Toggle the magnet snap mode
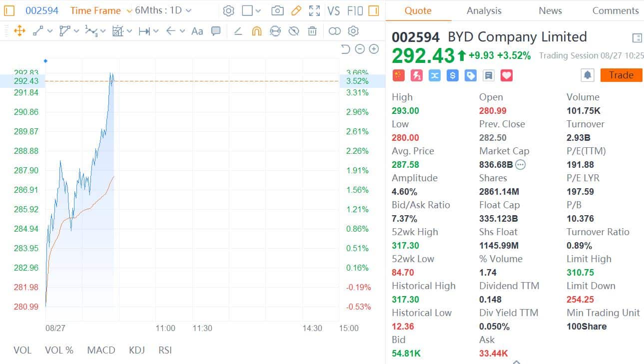The width and height of the screenshot is (644, 364). pyautogui.click(x=256, y=31)
